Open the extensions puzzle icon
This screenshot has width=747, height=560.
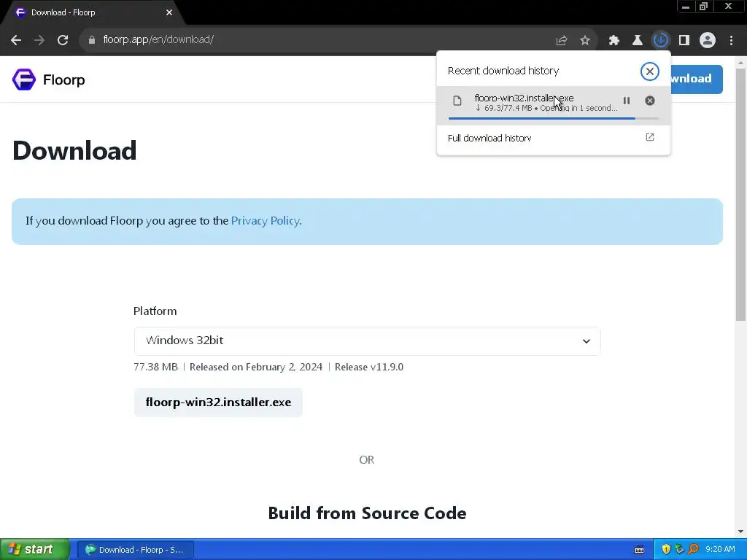[614, 41]
